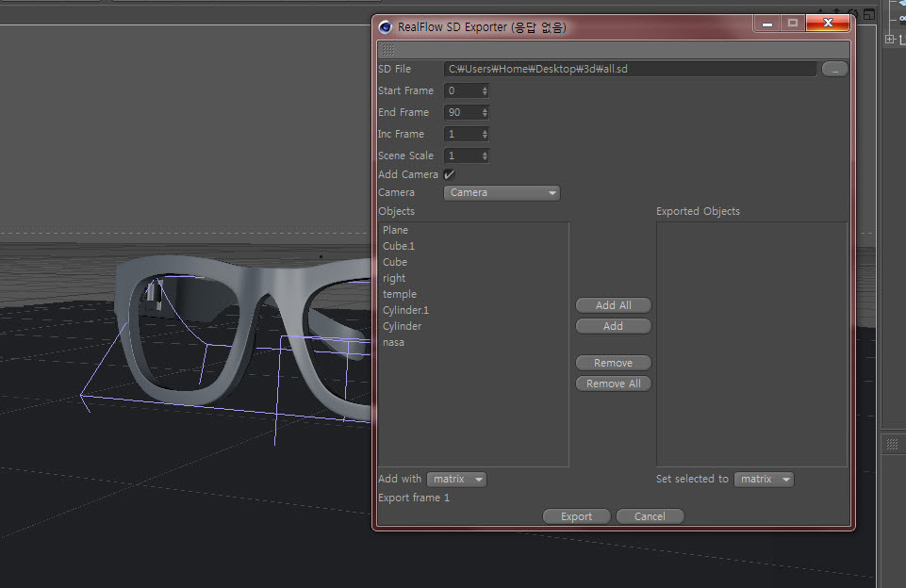Select Cube.1 in the Objects list
Viewport: 906px width, 588px height.
pyautogui.click(x=399, y=246)
